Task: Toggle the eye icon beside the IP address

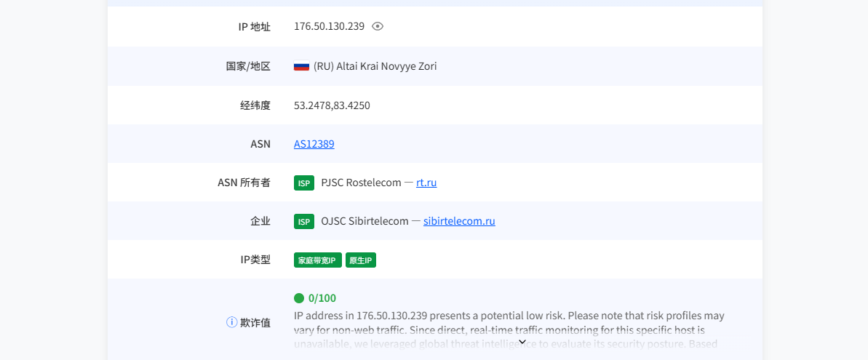Action: click(x=378, y=26)
